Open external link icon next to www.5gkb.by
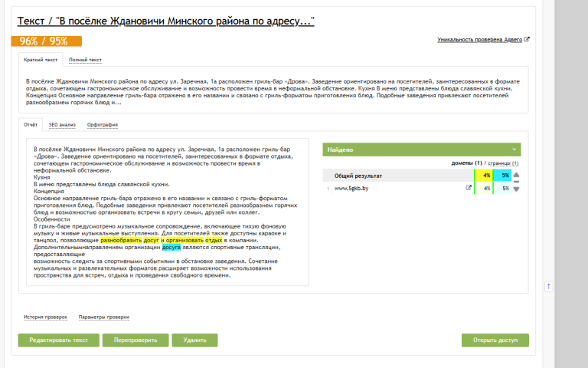This screenshot has width=588, height=368. (469, 188)
